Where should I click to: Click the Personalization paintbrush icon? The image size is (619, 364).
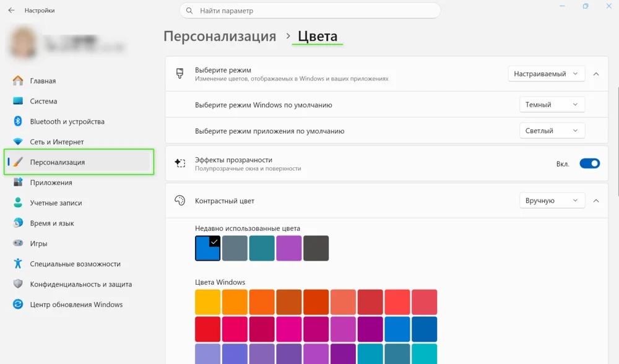tap(18, 162)
